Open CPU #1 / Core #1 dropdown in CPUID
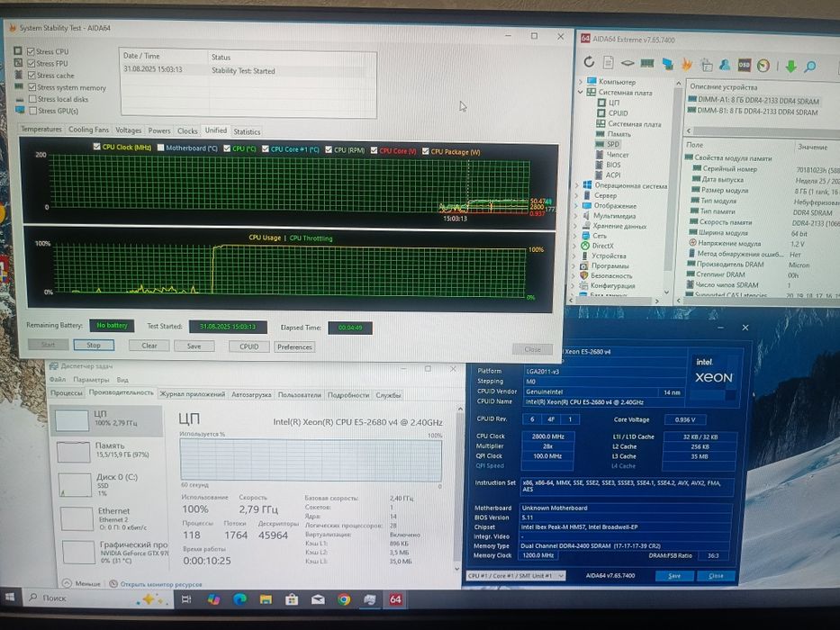This screenshot has height=630, width=840. [515, 575]
